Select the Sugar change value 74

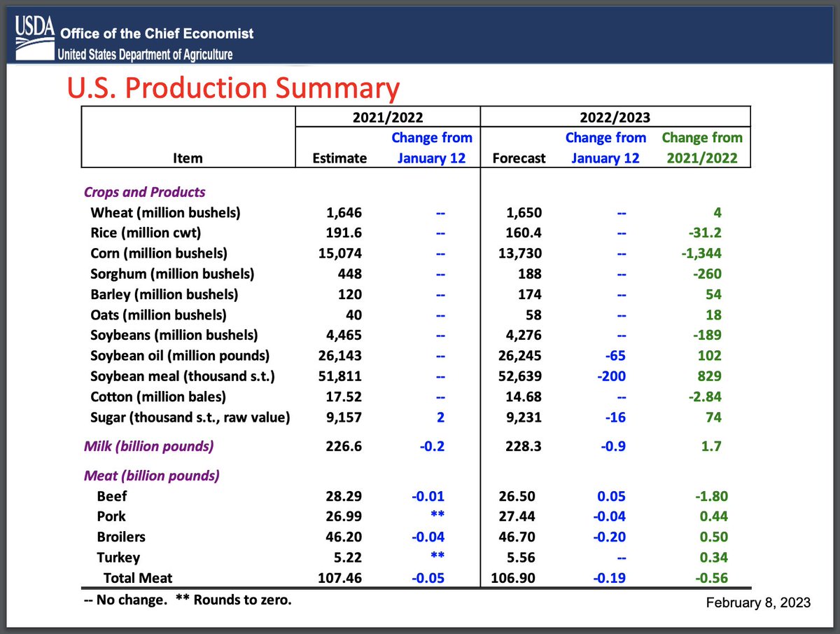click(715, 417)
